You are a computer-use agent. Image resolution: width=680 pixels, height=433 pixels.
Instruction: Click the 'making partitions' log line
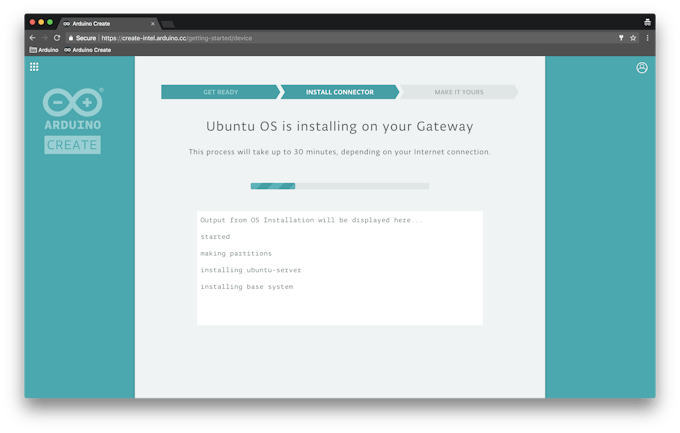[x=236, y=253]
